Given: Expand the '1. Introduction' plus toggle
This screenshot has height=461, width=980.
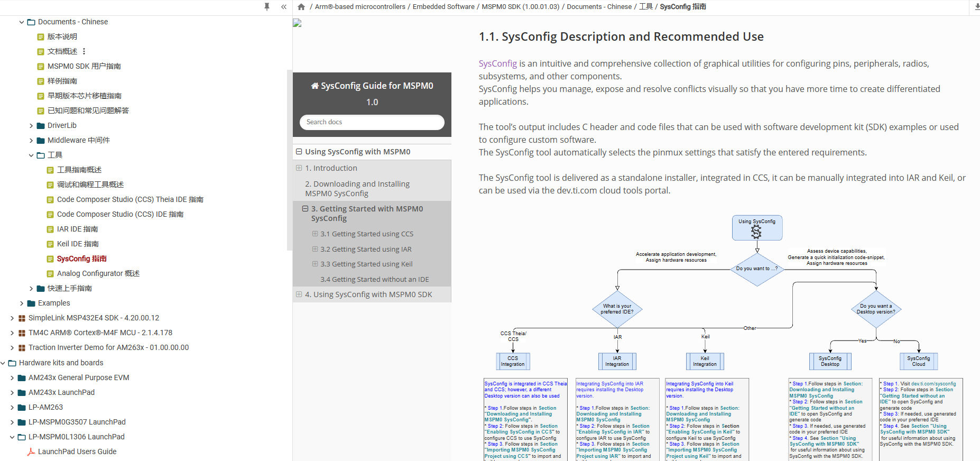Looking at the screenshot, I should coord(299,168).
